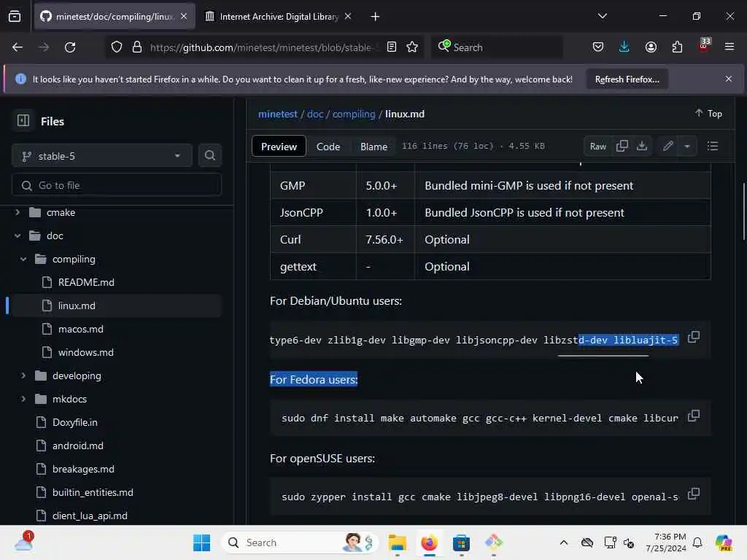The image size is (747, 560).
Task: Copy the openSUSE zypper command
Action: (694, 494)
